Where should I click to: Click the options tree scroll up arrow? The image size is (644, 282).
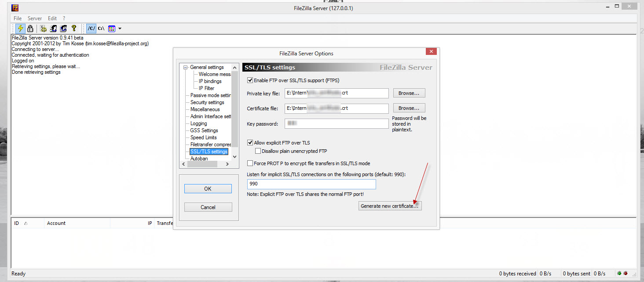point(235,67)
